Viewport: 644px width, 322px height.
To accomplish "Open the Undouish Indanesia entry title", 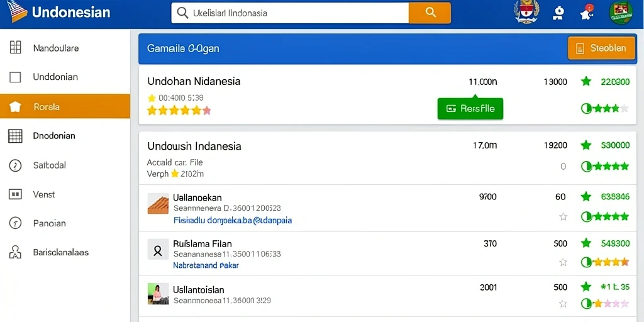I will point(194,146).
